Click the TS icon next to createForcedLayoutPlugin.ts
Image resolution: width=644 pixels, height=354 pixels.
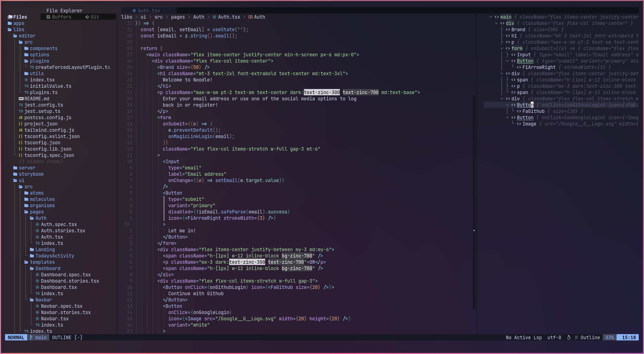[x=32, y=67]
